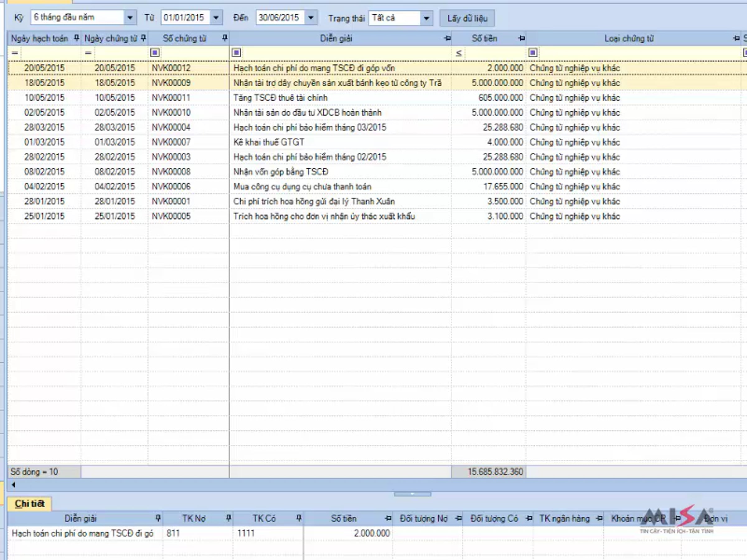Open filter operator icon for Loại chứng từ
Screen dimensions: 747x560
pos(533,53)
